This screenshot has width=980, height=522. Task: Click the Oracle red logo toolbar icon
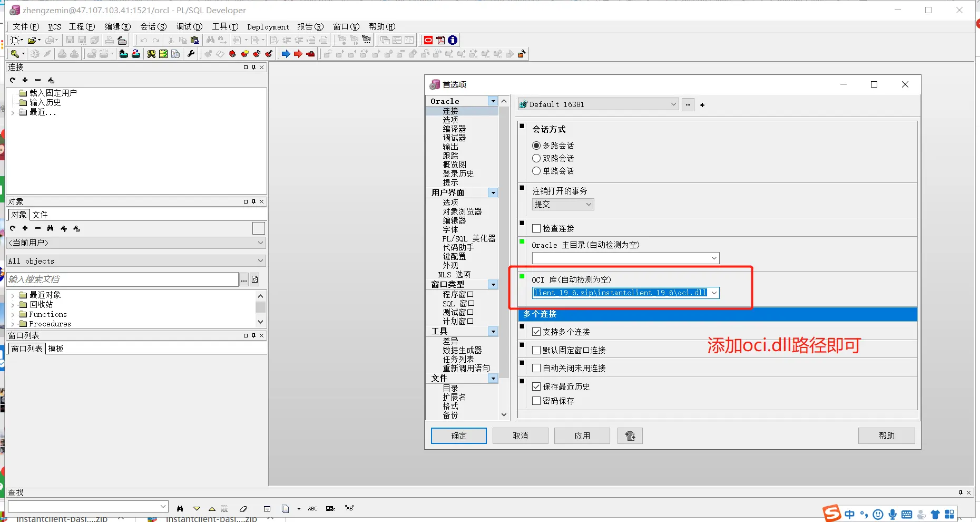(x=428, y=40)
